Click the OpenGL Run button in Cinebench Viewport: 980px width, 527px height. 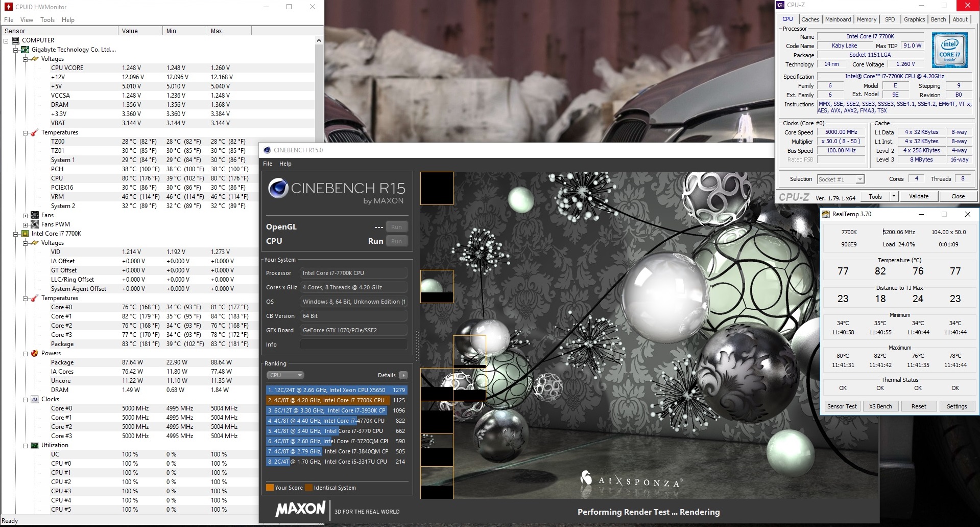tap(396, 227)
